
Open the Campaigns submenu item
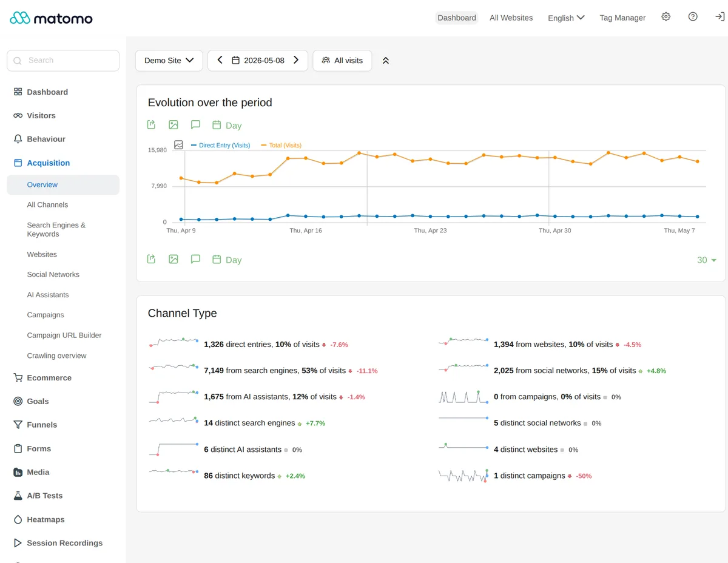tap(45, 315)
